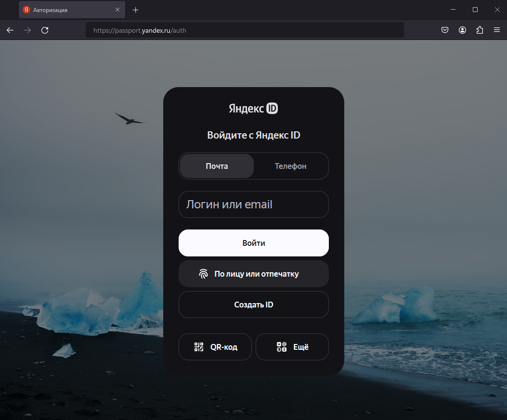
Task: Maximize the browser window
Action: [x=475, y=10]
